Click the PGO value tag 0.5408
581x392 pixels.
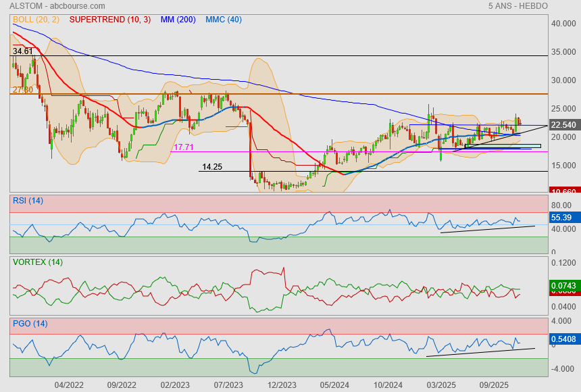[563, 339]
